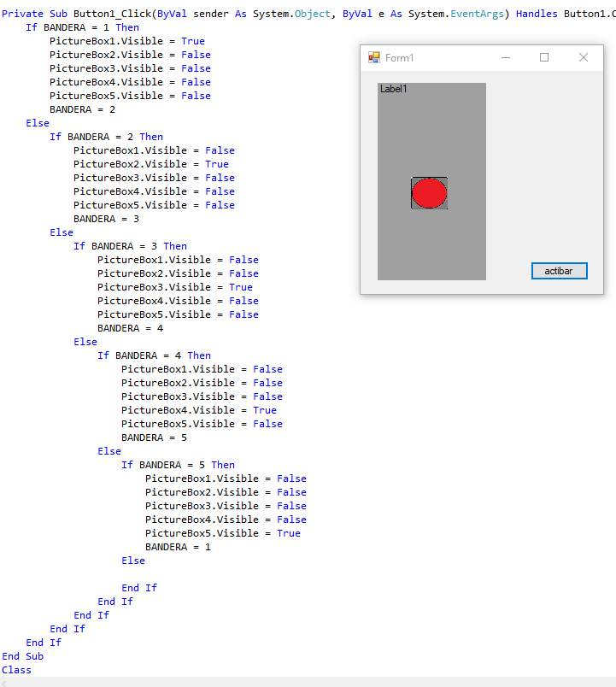The image size is (616, 687).
Task: Click Label1 text in Form1
Action: click(393, 89)
